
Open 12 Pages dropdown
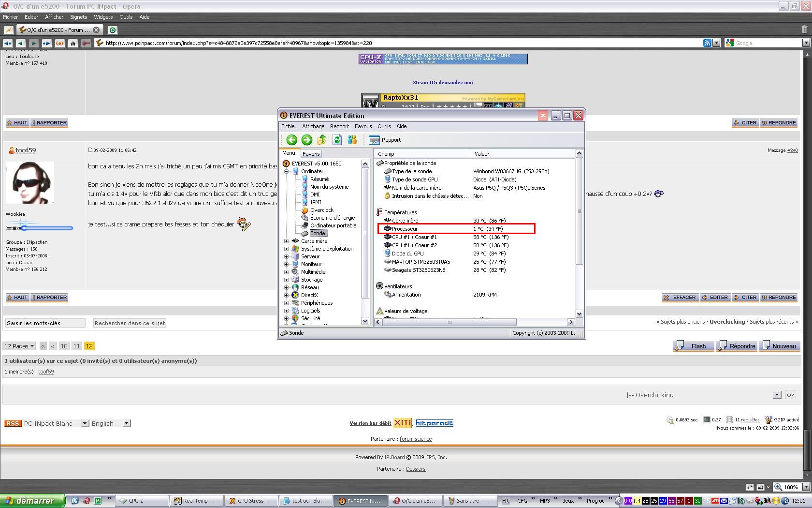point(19,346)
